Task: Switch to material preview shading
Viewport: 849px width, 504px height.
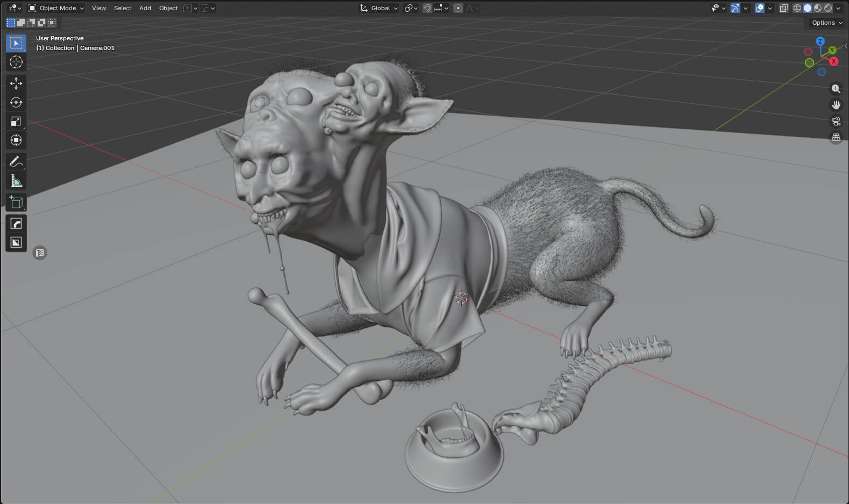Action: [818, 8]
